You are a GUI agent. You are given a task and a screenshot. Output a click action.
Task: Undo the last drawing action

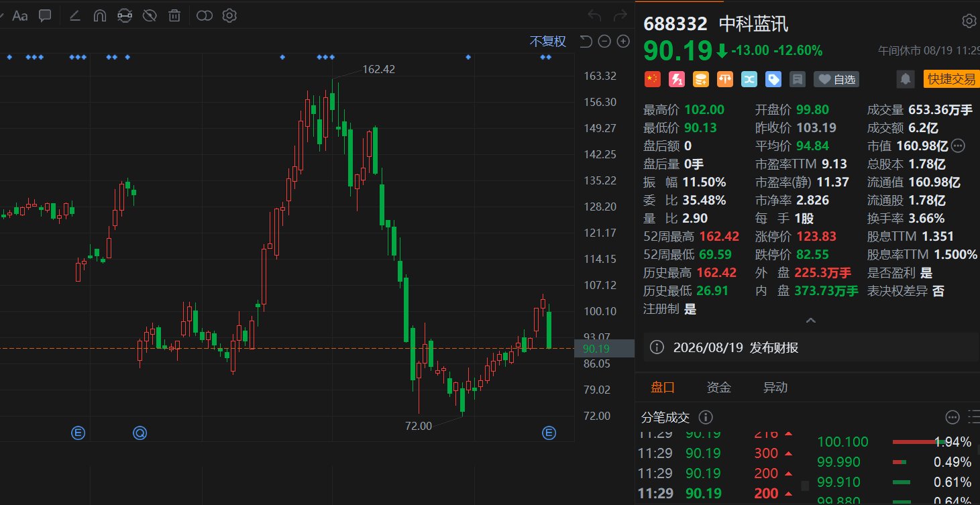tap(594, 15)
